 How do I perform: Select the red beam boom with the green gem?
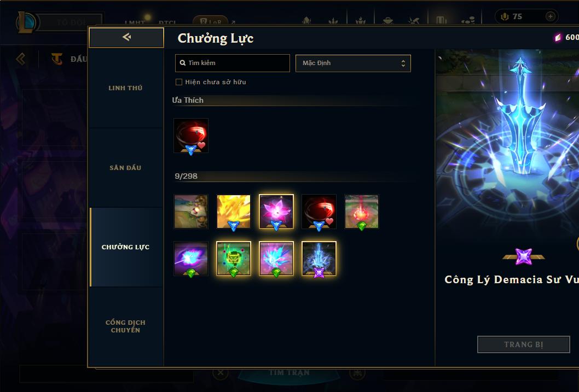(362, 212)
